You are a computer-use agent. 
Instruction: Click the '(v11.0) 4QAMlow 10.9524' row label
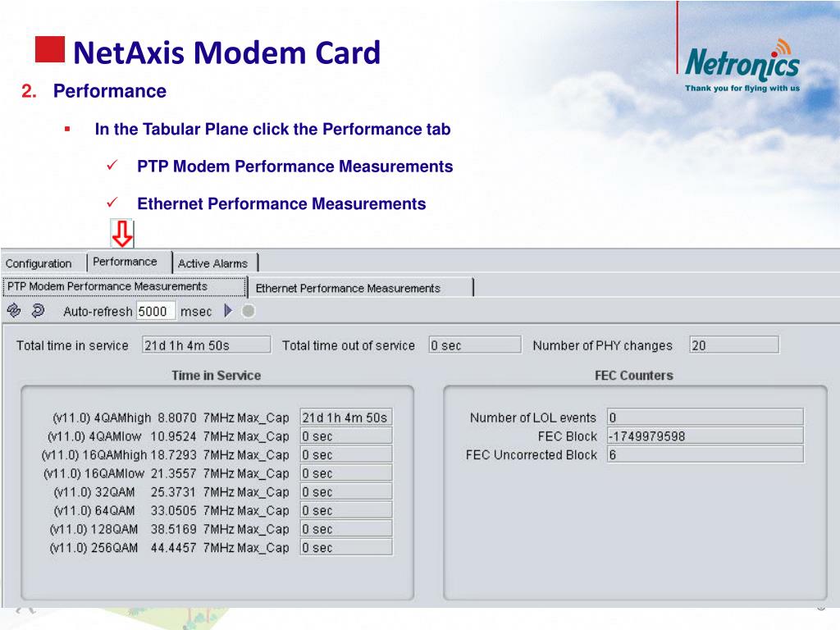(x=168, y=436)
